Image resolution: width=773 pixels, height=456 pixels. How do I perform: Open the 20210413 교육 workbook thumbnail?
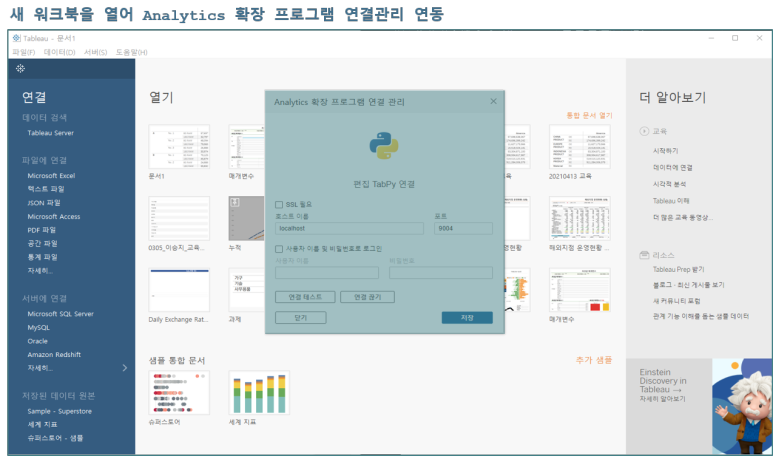pyautogui.click(x=580, y=147)
